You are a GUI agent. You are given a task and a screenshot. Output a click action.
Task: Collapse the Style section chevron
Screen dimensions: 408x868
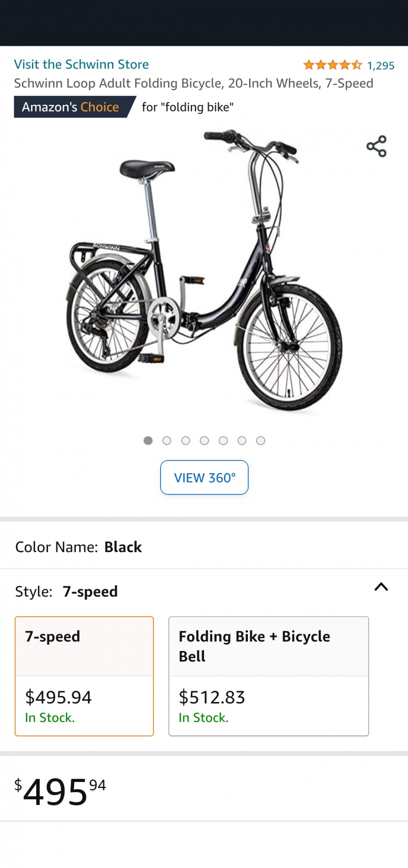pos(381,587)
